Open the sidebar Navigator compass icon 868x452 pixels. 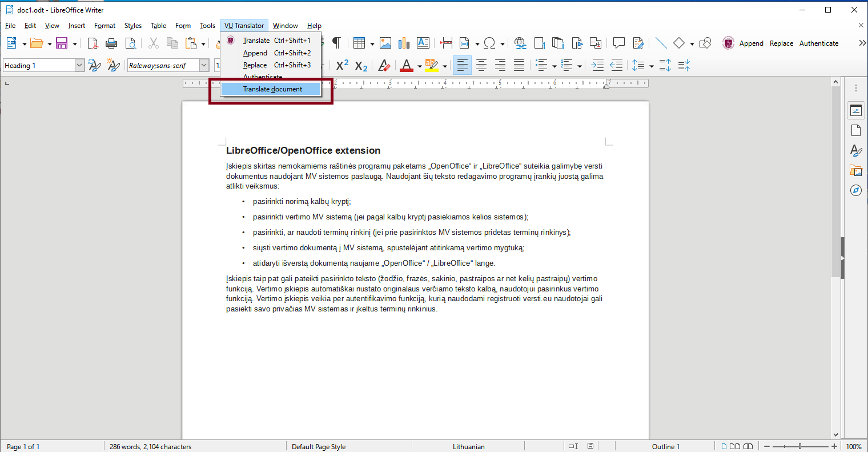[x=855, y=190]
